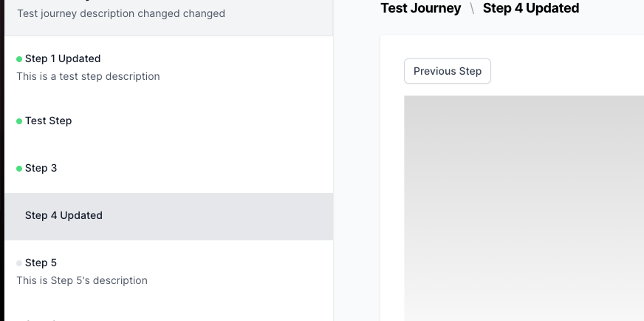
Task: Open the partially hidden step below Step 5
Action: tap(44, 318)
